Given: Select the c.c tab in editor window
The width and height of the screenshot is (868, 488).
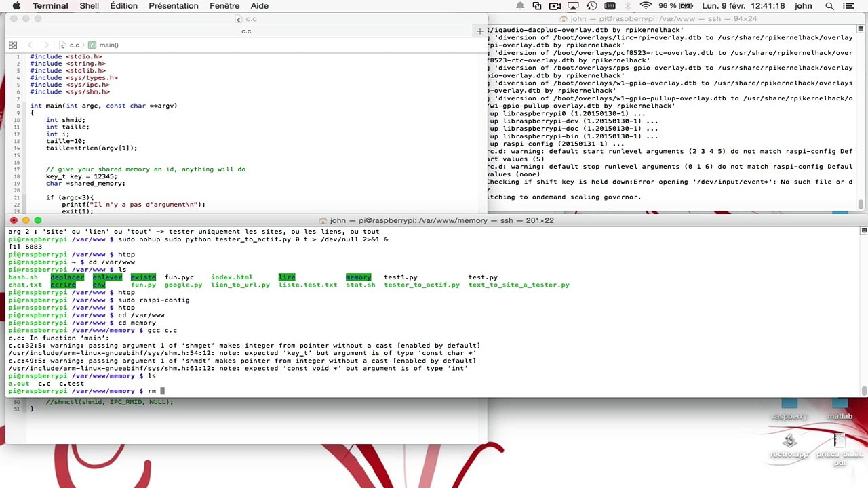Looking at the screenshot, I should point(246,31).
